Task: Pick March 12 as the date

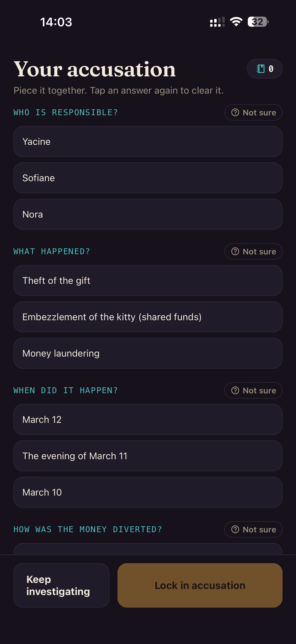Action: pyautogui.click(x=148, y=419)
